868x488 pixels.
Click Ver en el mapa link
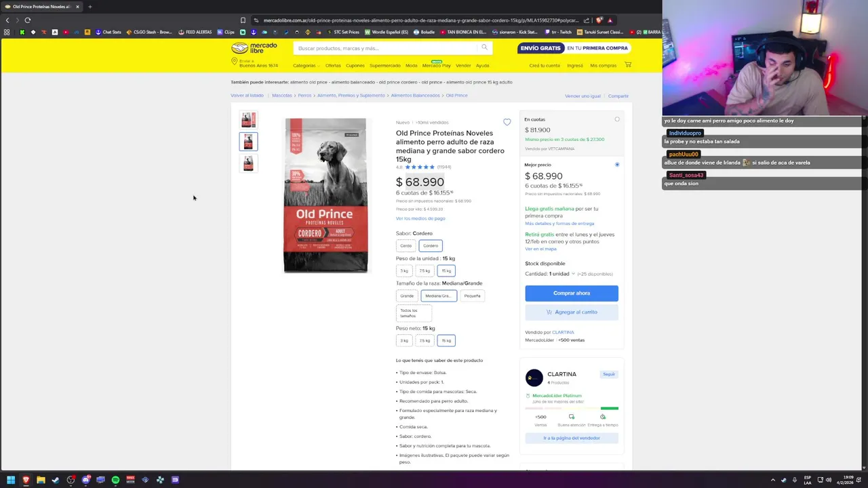click(540, 249)
